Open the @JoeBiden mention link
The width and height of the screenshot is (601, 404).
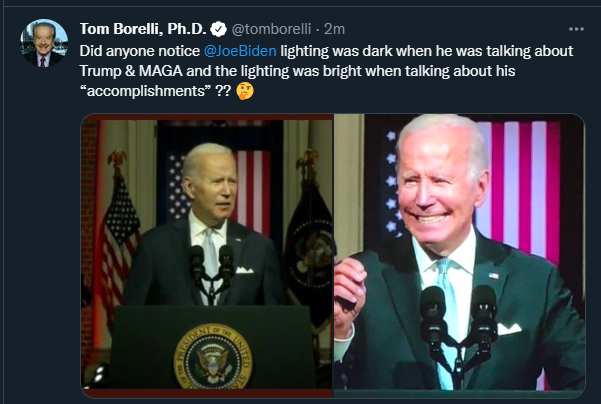[240, 51]
